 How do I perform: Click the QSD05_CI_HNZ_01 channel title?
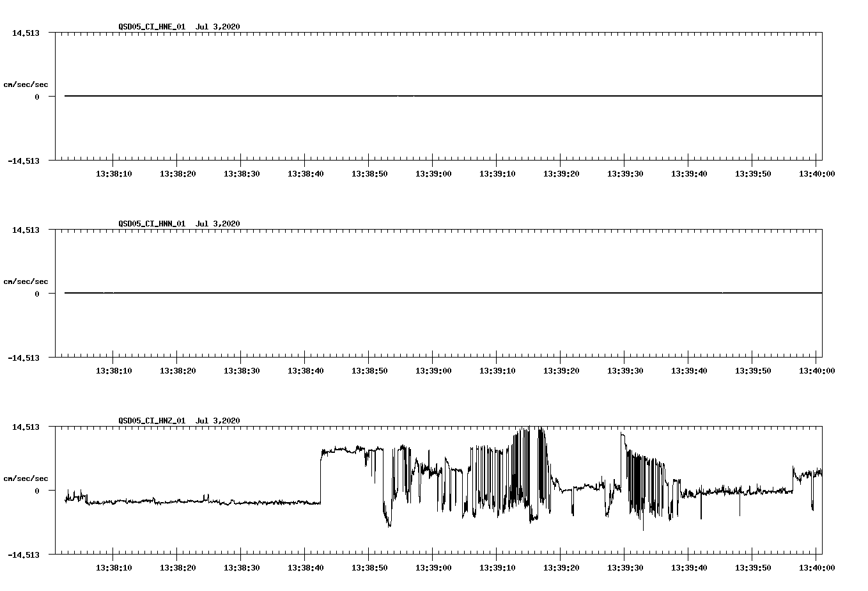(x=152, y=421)
